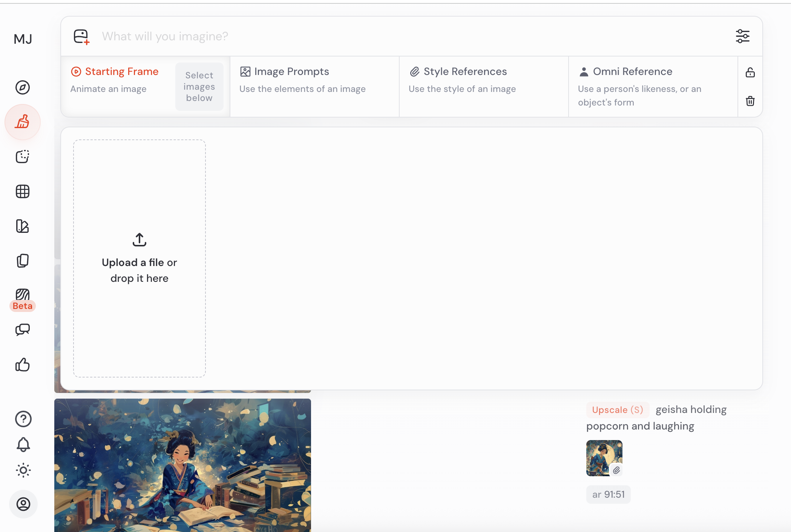Select the Starting Frame tab

121,72
